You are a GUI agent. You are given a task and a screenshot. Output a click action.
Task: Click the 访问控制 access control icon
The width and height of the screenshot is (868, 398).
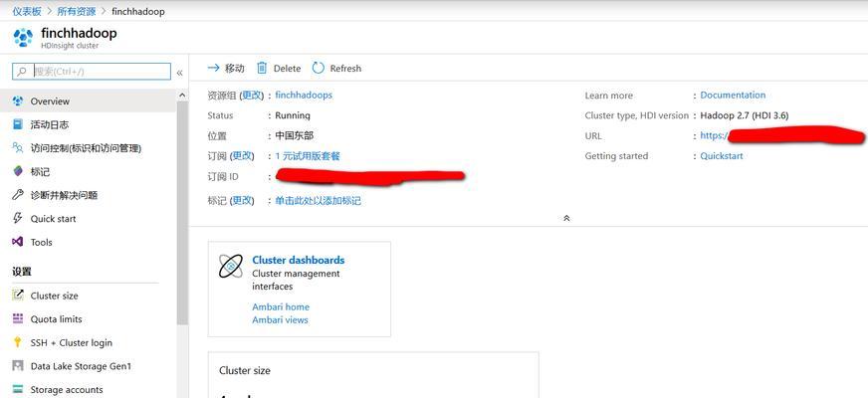(18, 148)
